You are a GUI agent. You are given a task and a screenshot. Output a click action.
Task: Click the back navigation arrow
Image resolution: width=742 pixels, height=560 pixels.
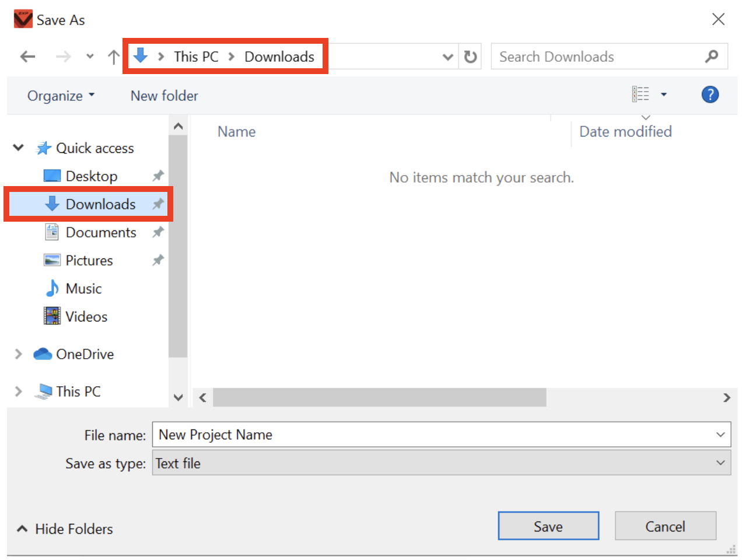coord(27,56)
